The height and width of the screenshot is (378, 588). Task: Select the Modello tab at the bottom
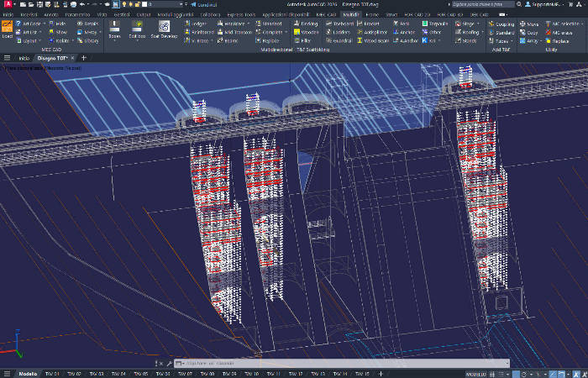tap(28, 374)
